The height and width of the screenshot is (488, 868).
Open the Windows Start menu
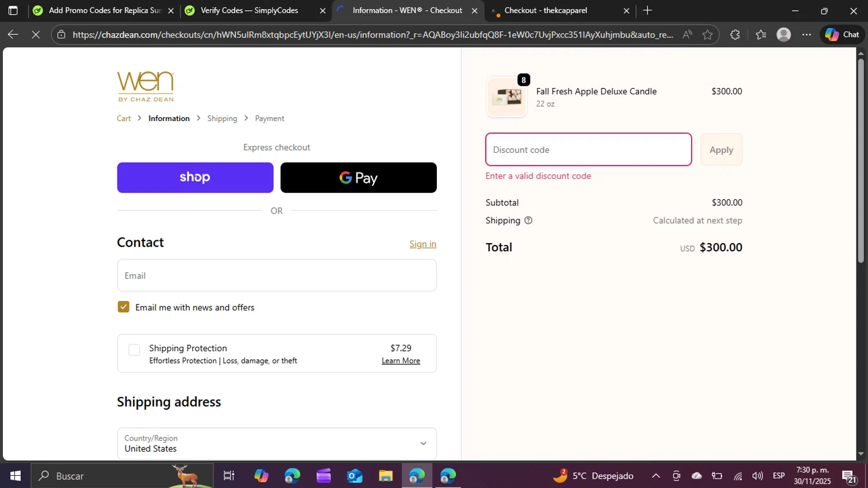15,476
